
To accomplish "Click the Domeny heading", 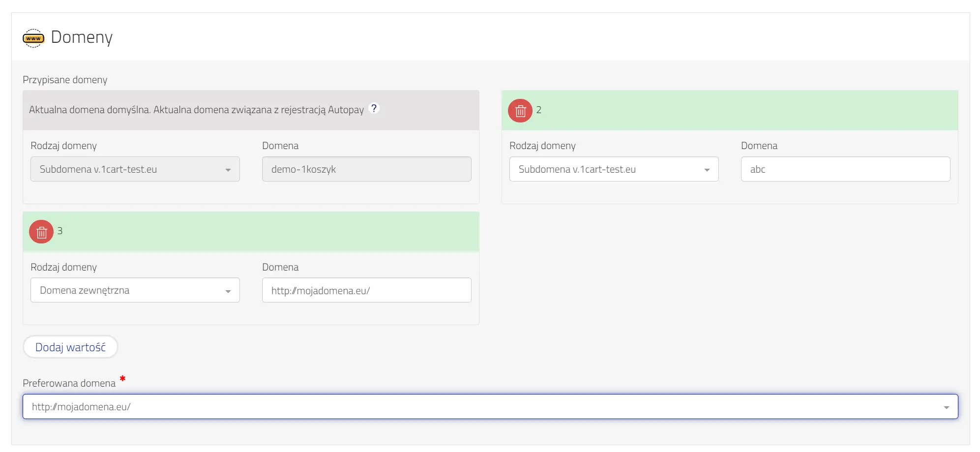I will point(82,37).
